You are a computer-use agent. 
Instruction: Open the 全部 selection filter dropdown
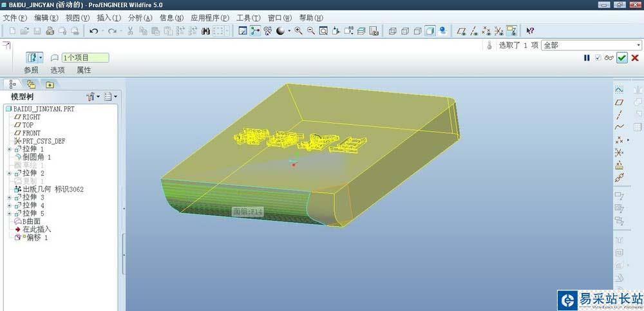tap(592, 45)
